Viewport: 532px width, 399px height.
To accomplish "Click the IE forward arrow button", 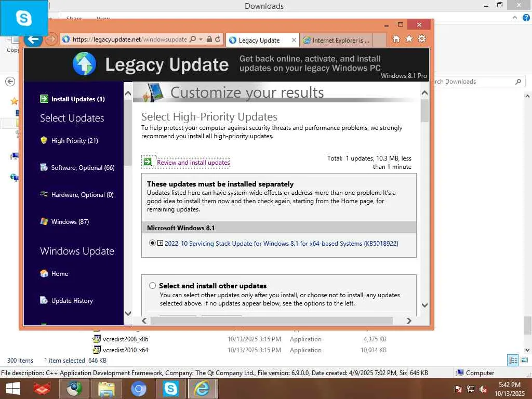I will click(51, 39).
